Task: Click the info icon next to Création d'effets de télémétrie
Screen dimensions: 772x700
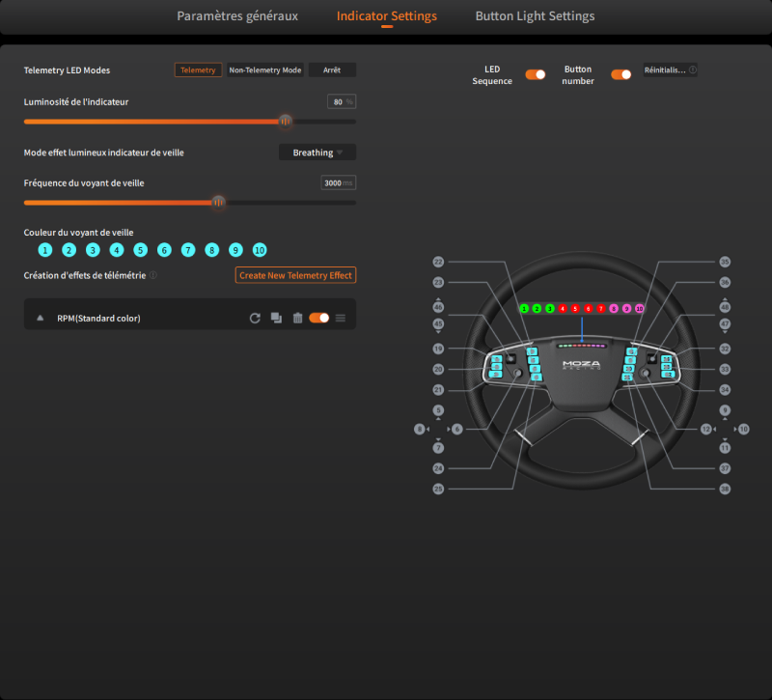Action: pos(152,274)
